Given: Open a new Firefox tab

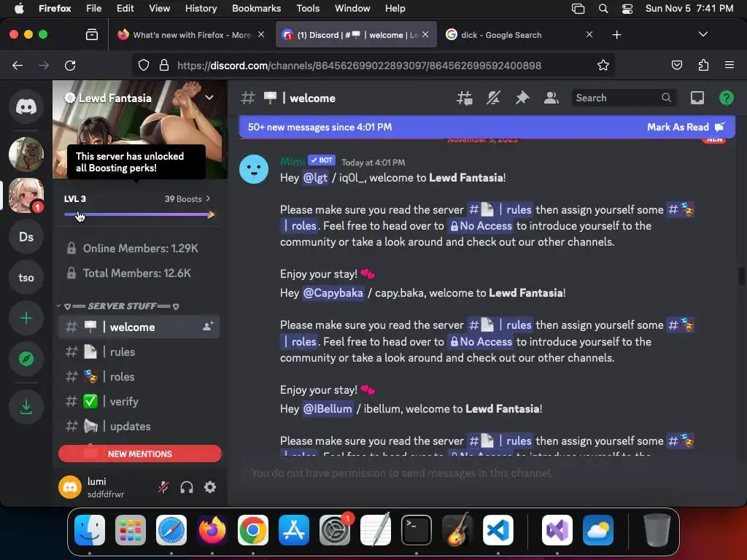Looking at the screenshot, I should click(617, 35).
